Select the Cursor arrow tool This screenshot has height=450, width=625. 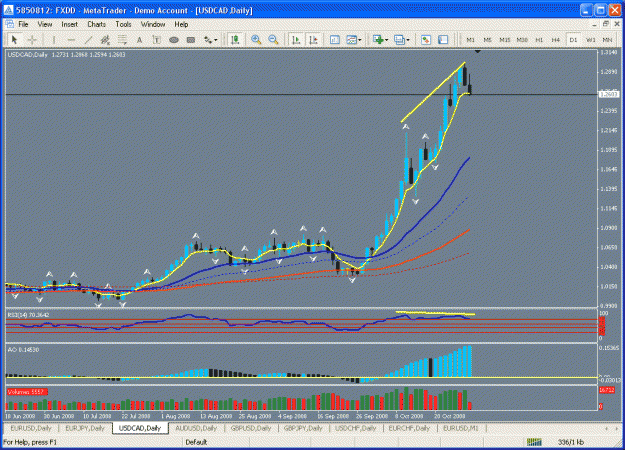point(15,40)
